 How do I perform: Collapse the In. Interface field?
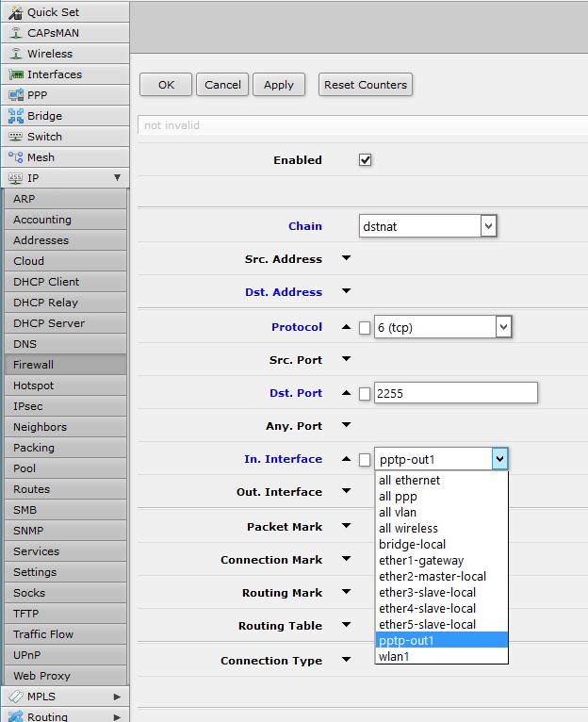(346, 459)
